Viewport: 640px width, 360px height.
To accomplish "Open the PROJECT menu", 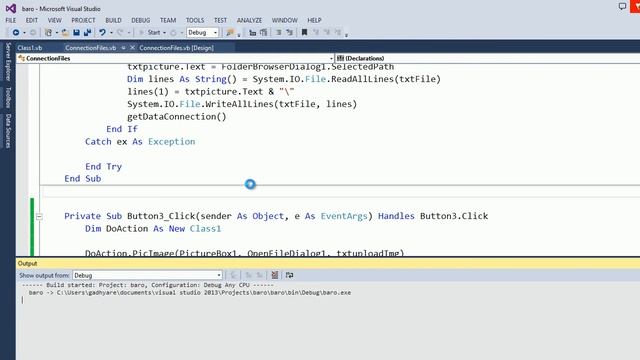I will click(x=83, y=20).
